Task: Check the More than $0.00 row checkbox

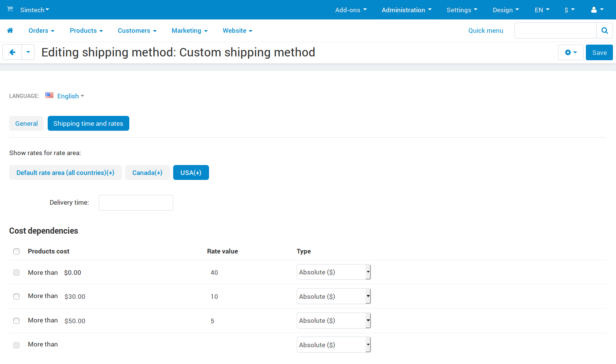Action: tap(16, 273)
